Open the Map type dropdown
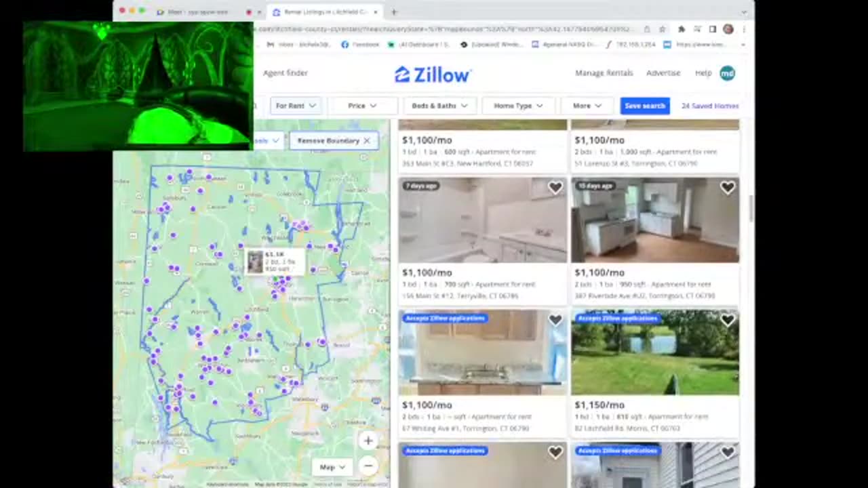This screenshot has width=868, height=488. coord(332,467)
